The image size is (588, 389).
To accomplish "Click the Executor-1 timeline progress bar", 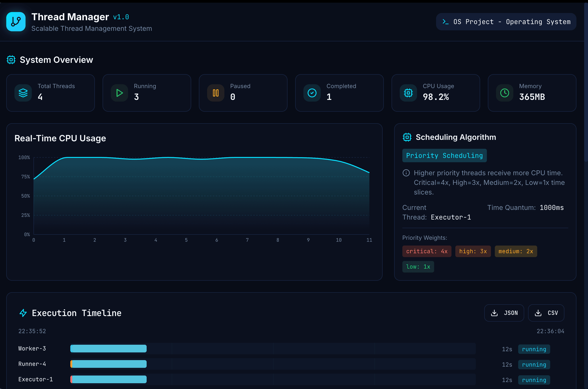I will click(x=108, y=379).
